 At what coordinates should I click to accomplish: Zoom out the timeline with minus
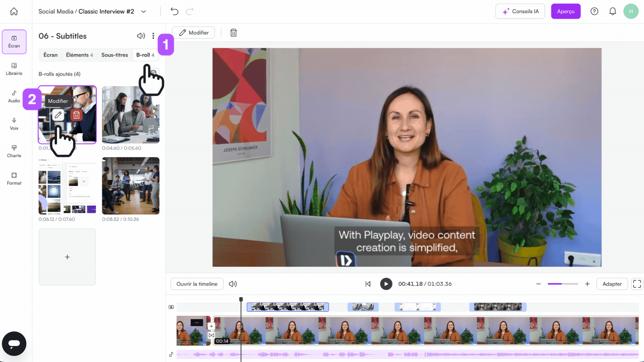(x=539, y=284)
